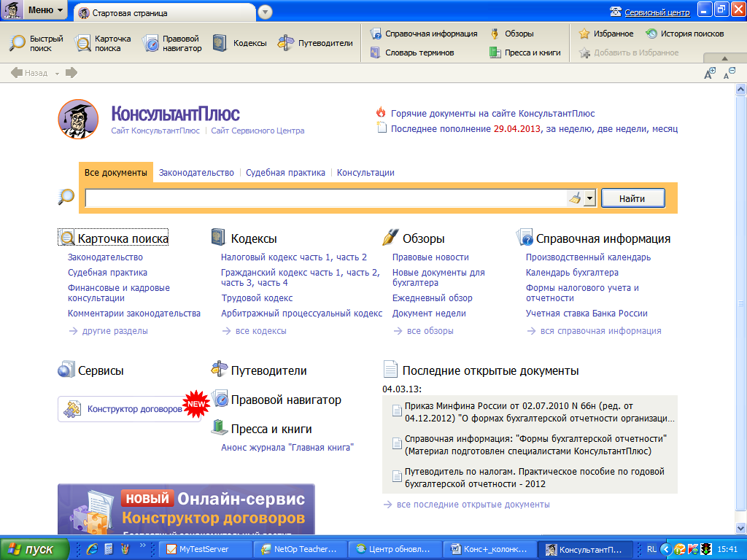747x560 pixels.
Task: Open Учетная ставка Банка России link
Action: [x=587, y=314]
